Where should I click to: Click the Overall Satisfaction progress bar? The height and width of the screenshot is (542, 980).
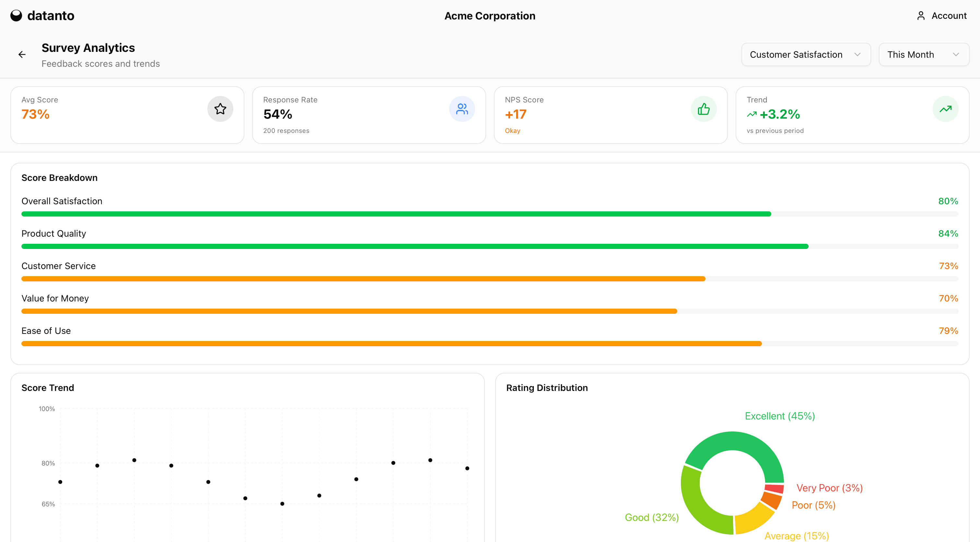point(396,214)
